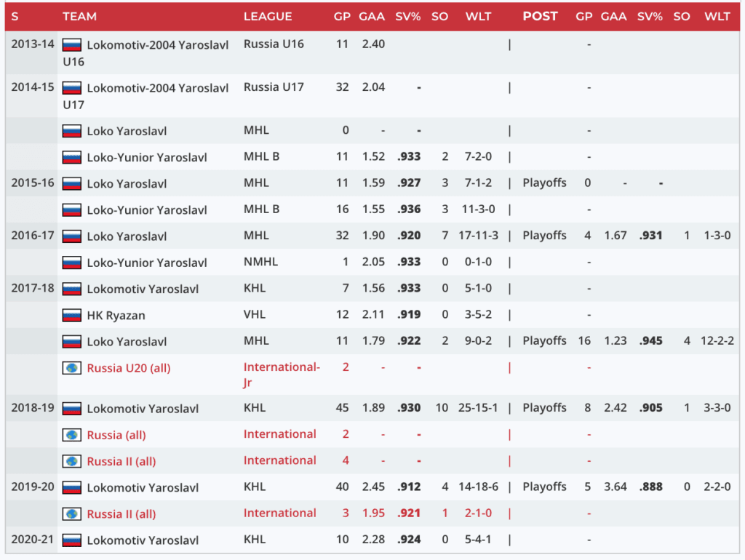This screenshot has height=560, width=745.
Task: Click Russian flag beside HK Ryazan
Action: pyautogui.click(x=71, y=316)
